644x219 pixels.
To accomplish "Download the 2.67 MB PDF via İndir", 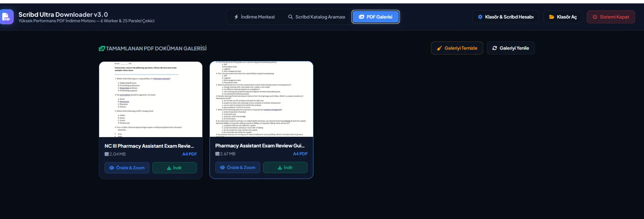I will [285, 167].
